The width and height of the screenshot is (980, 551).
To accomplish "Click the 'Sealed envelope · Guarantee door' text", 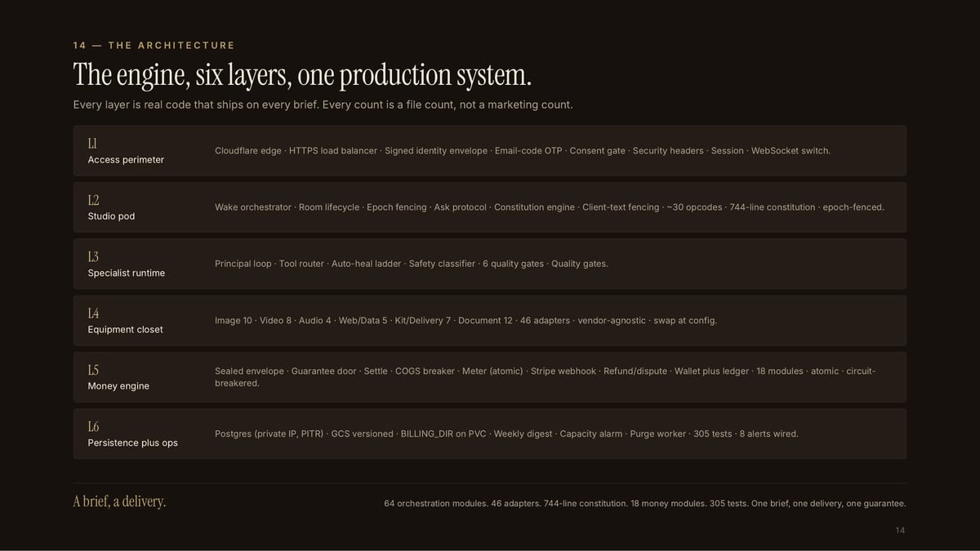I will click(286, 371).
